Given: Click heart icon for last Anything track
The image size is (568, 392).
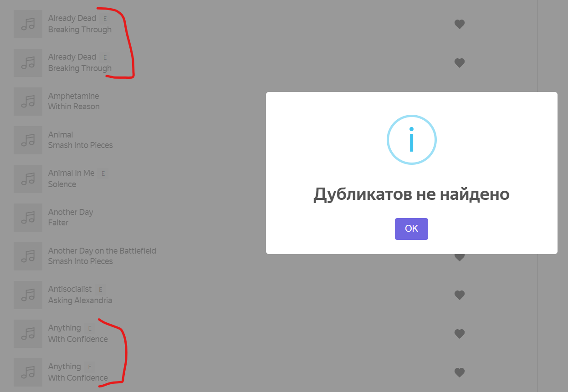Looking at the screenshot, I should [x=460, y=372].
